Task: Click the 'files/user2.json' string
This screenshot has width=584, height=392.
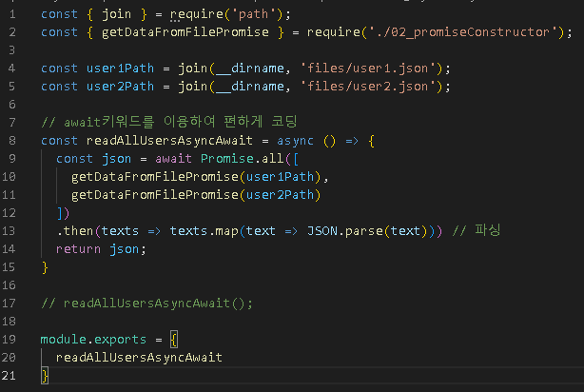Action: [367, 87]
